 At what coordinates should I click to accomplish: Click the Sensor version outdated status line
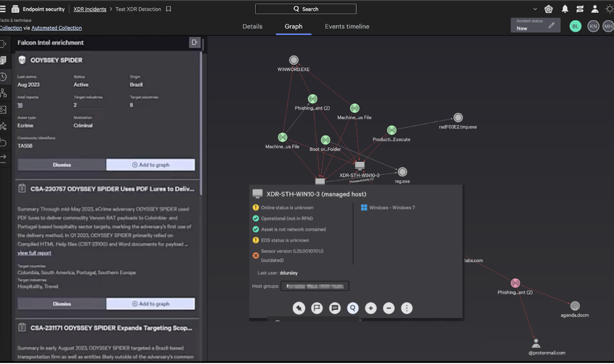click(292, 255)
